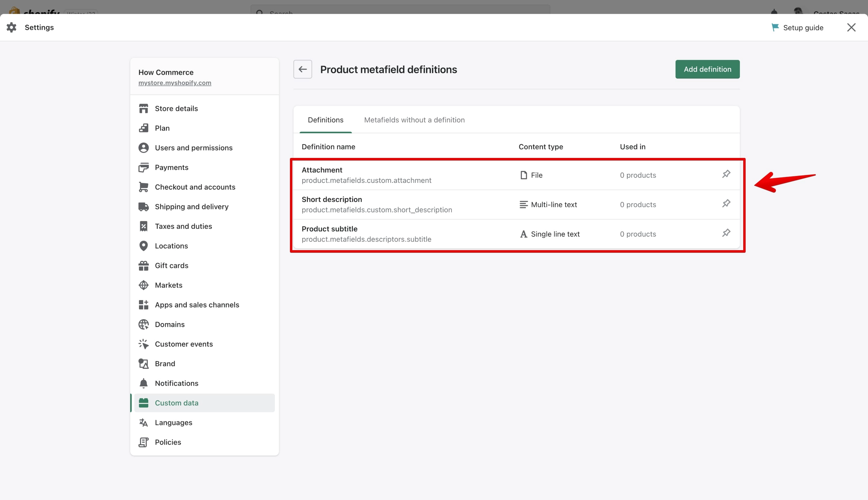The width and height of the screenshot is (868, 500).
Task: Click the How Commerce store name
Action: point(166,72)
